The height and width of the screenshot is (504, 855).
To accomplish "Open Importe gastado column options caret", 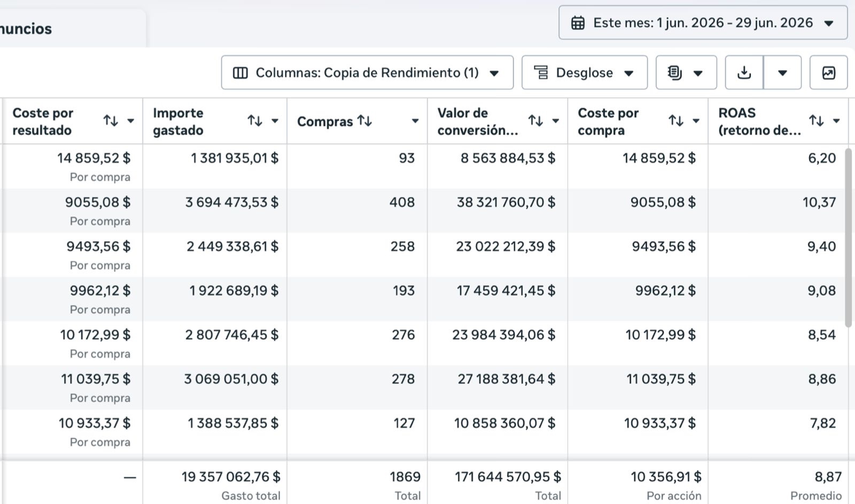I will (x=275, y=121).
